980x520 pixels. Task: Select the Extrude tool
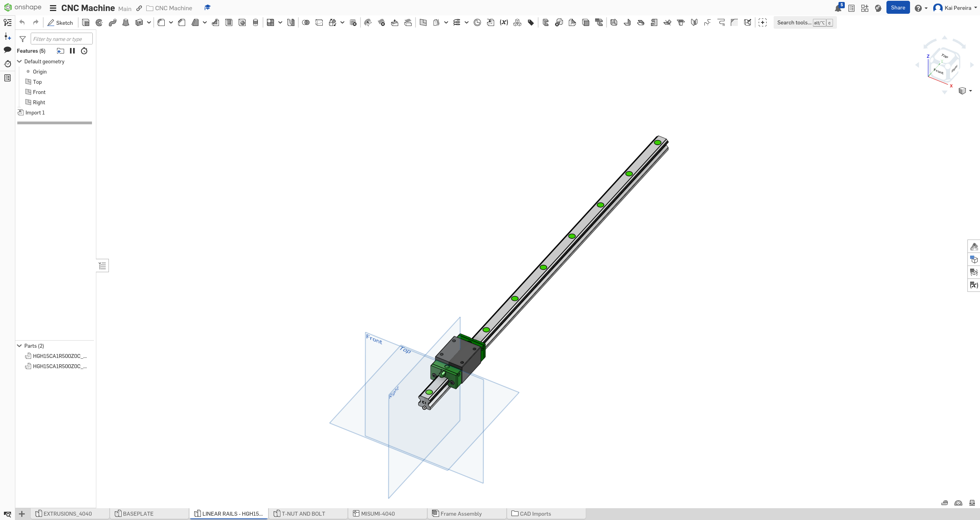click(86, 22)
